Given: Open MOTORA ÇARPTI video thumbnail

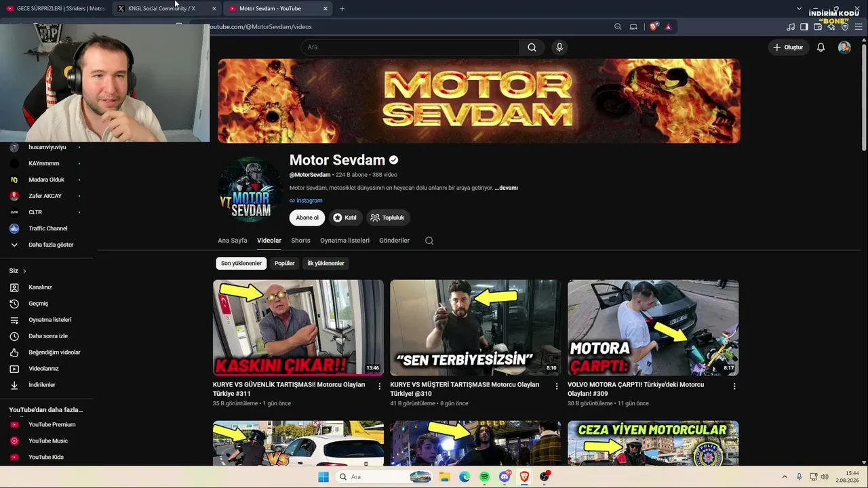Looking at the screenshot, I should (x=653, y=328).
